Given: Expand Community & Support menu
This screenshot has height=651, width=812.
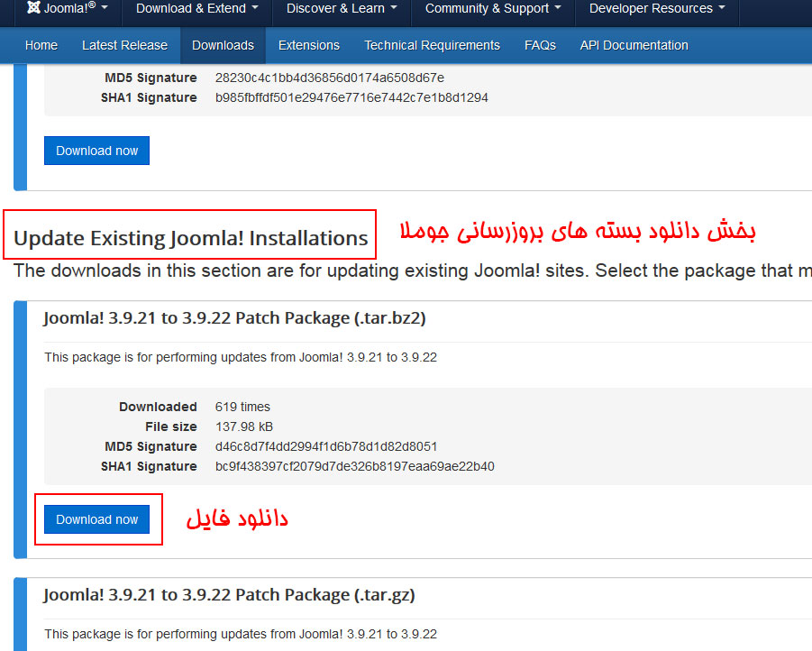Looking at the screenshot, I should click(493, 8).
